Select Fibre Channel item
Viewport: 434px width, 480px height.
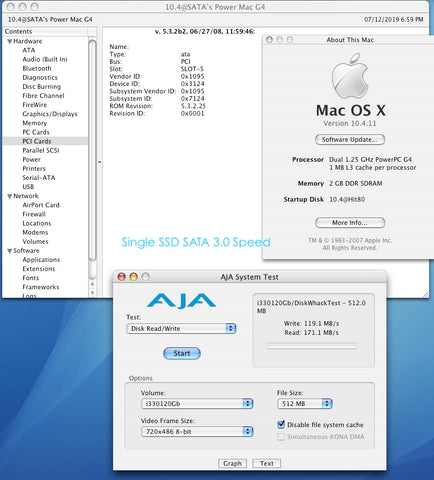(43, 96)
